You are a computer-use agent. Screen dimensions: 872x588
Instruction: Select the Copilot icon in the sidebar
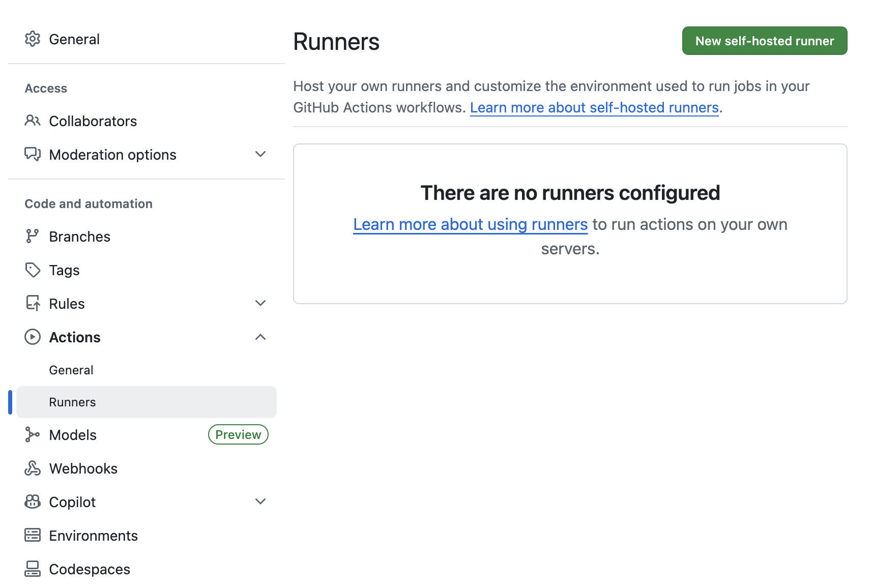[33, 502]
